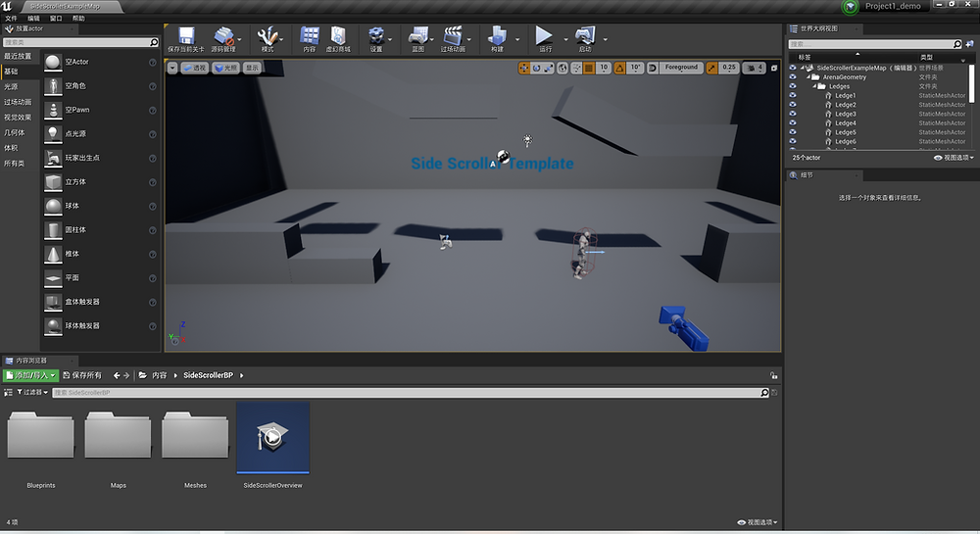This screenshot has width=980, height=534.
Task: Toggle layer snapping beside Foreground
Action: coord(653,68)
